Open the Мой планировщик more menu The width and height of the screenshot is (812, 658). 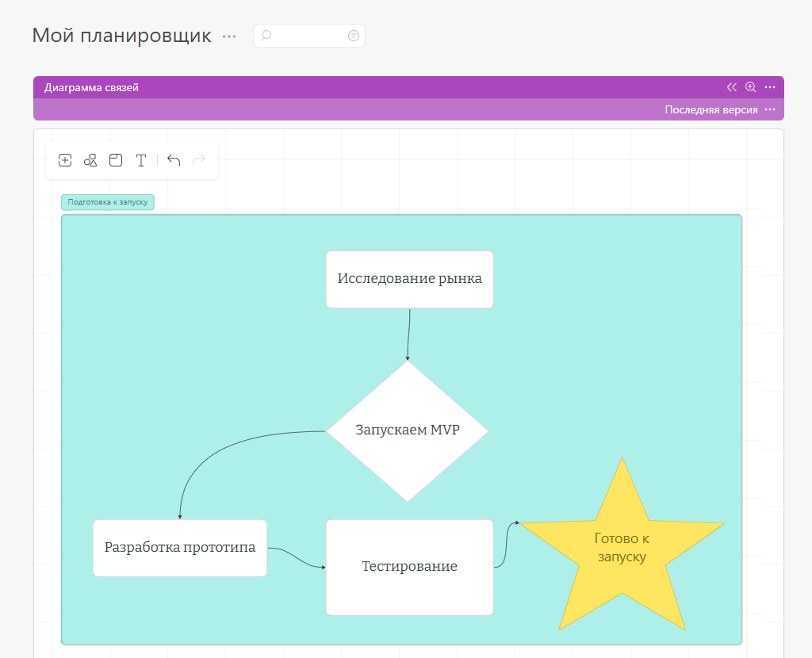(x=229, y=36)
